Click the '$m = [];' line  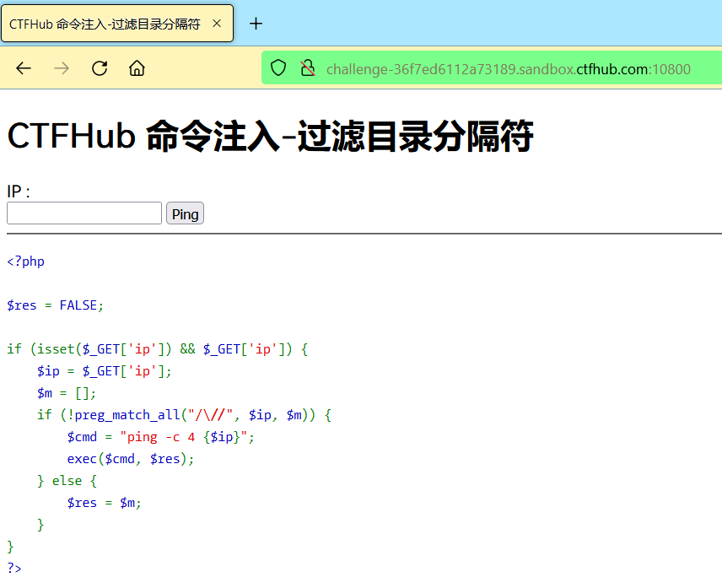tap(67, 393)
